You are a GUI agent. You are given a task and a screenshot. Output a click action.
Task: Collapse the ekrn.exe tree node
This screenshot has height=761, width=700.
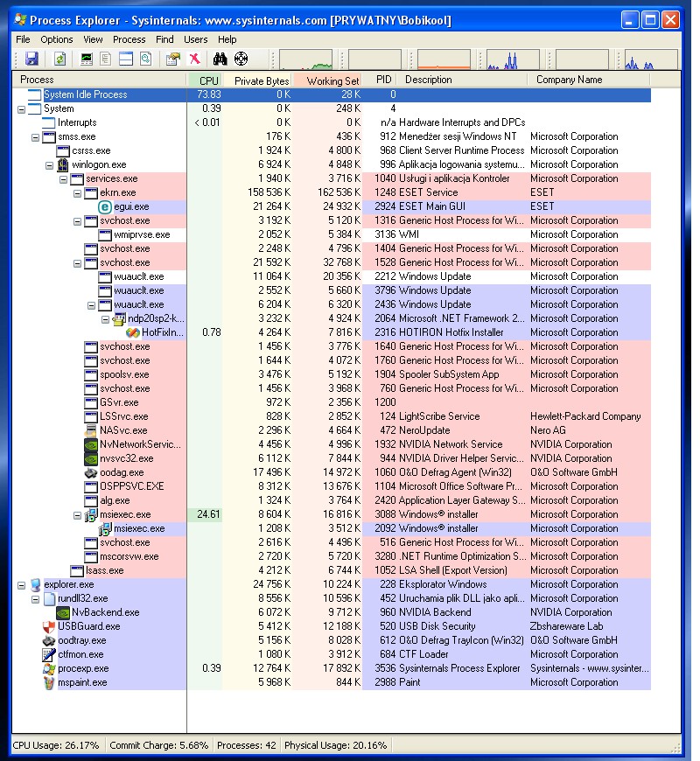click(77, 193)
